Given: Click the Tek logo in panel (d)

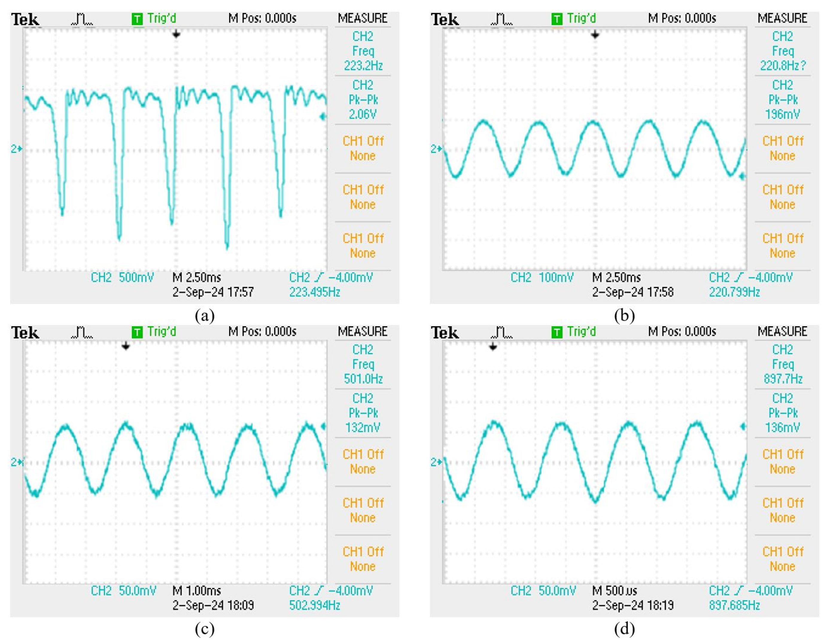Looking at the screenshot, I should coord(445,333).
